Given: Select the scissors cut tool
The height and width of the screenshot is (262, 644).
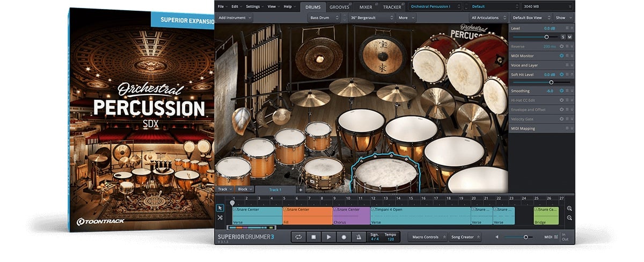Looking at the screenshot, I should coord(220,217).
